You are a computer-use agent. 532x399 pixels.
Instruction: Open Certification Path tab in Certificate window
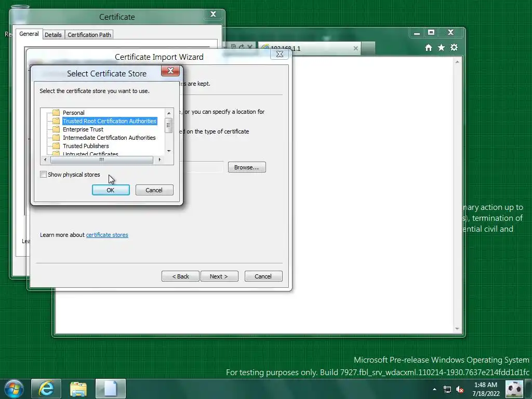click(x=89, y=35)
